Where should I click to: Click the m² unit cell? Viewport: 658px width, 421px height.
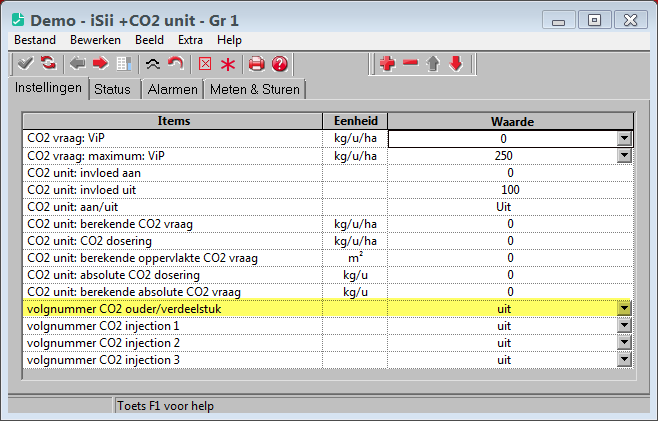tap(355, 257)
